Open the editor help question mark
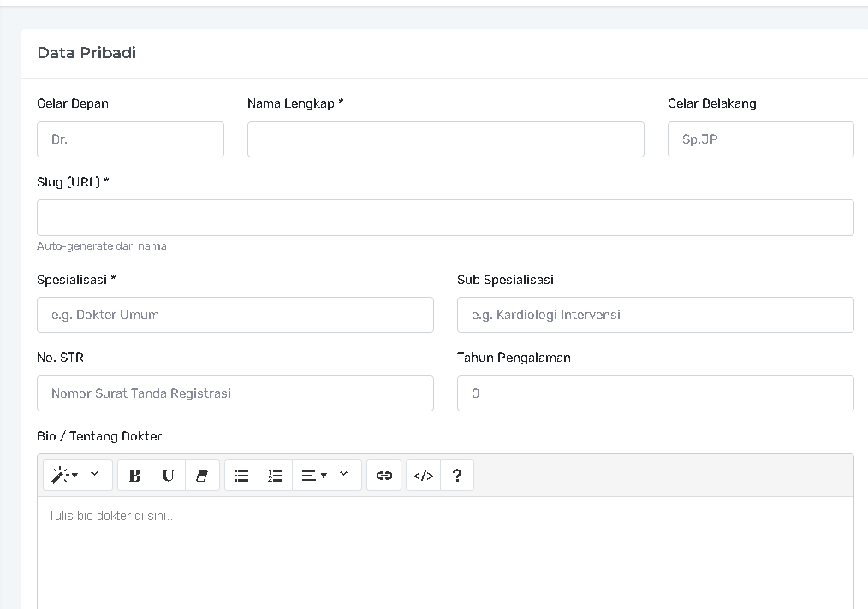868x609 pixels. (x=457, y=476)
